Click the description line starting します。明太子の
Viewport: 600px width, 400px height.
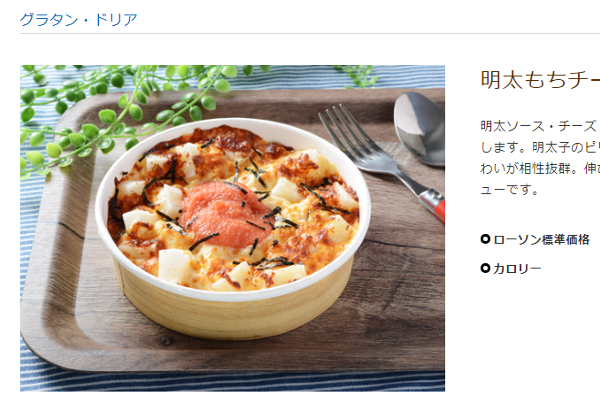click(540, 147)
